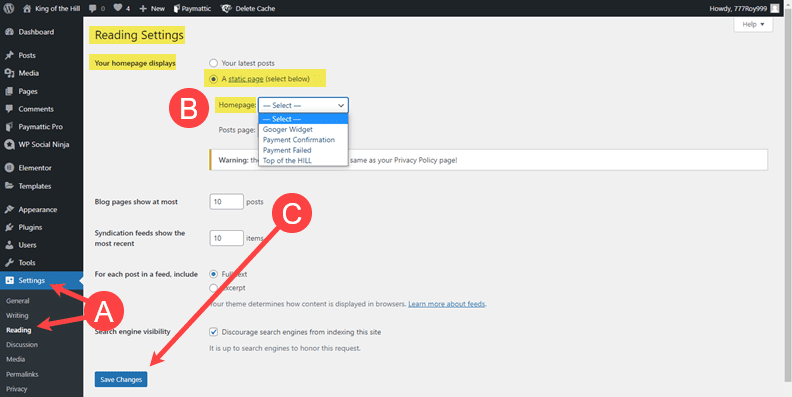This screenshot has width=792, height=397.
Task: Click the WP Social Ninja icon
Action: [x=9, y=144]
